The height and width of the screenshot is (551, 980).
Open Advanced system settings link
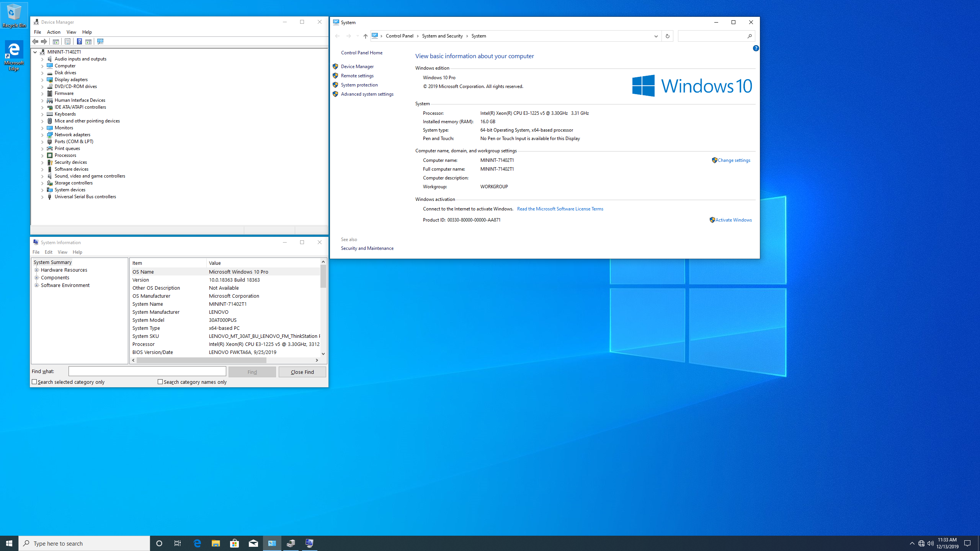pos(367,94)
